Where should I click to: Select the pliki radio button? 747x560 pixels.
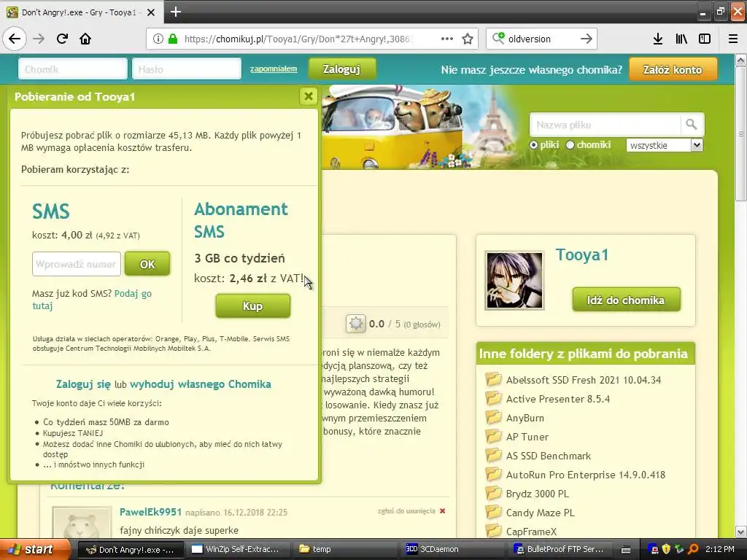533,145
